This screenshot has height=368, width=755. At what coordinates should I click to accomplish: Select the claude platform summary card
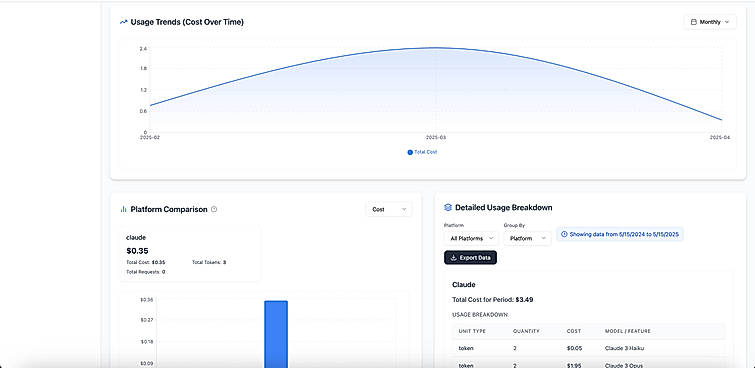pos(190,254)
